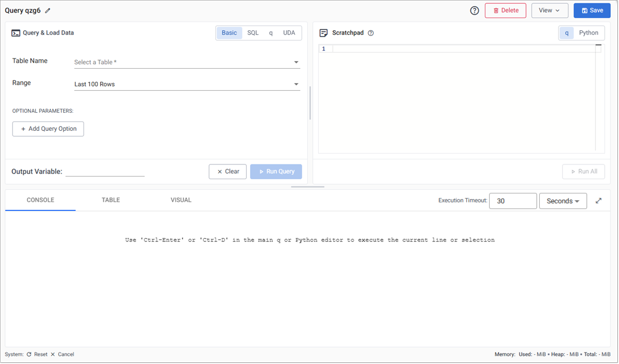The width and height of the screenshot is (619, 364).
Task: Open the VISUAL tab
Action: tap(181, 200)
